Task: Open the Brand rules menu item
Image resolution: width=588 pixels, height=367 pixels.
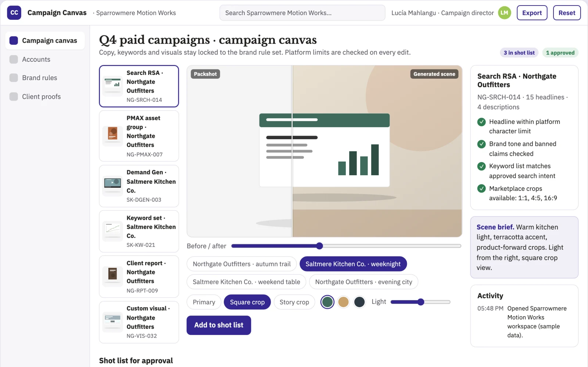Action: tap(45, 78)
